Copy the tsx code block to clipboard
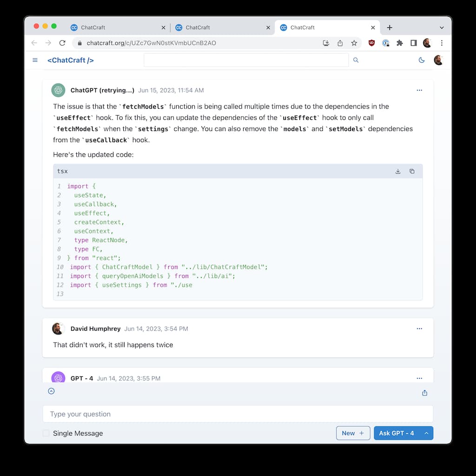 [412, 171]
